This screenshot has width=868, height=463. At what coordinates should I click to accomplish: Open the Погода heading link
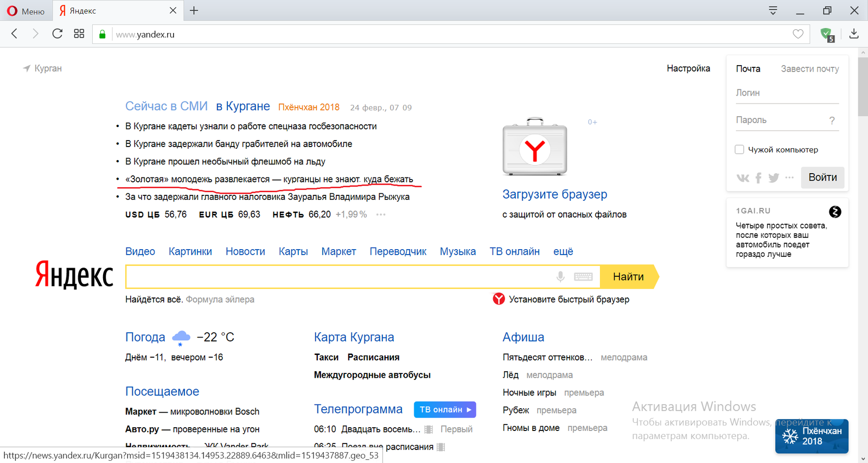[x=145, y=337]
